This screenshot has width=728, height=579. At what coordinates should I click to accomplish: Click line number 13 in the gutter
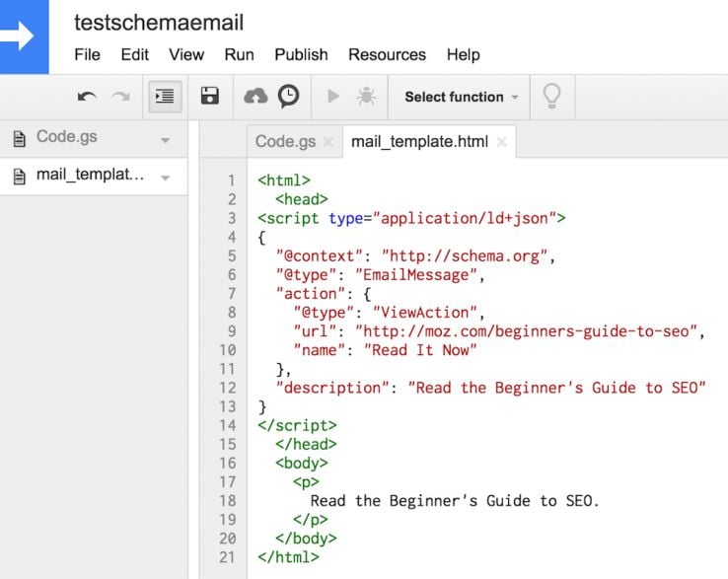click(228, 406)
